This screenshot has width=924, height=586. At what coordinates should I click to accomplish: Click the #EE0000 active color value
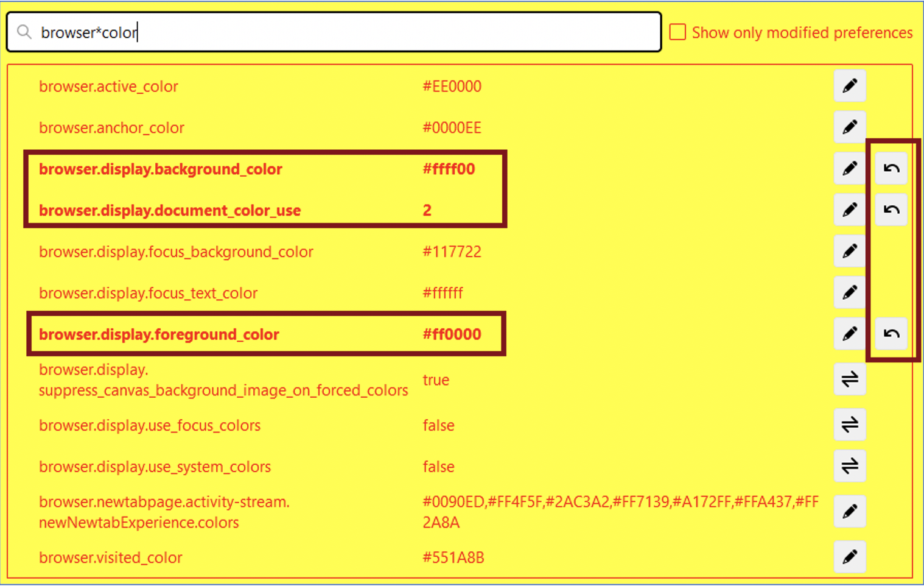[x=452, y=86]
